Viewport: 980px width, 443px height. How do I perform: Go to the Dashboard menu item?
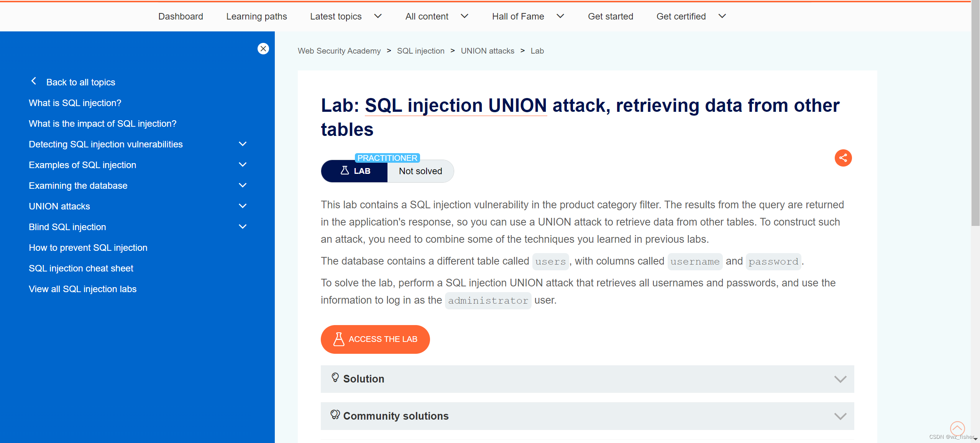181,16
